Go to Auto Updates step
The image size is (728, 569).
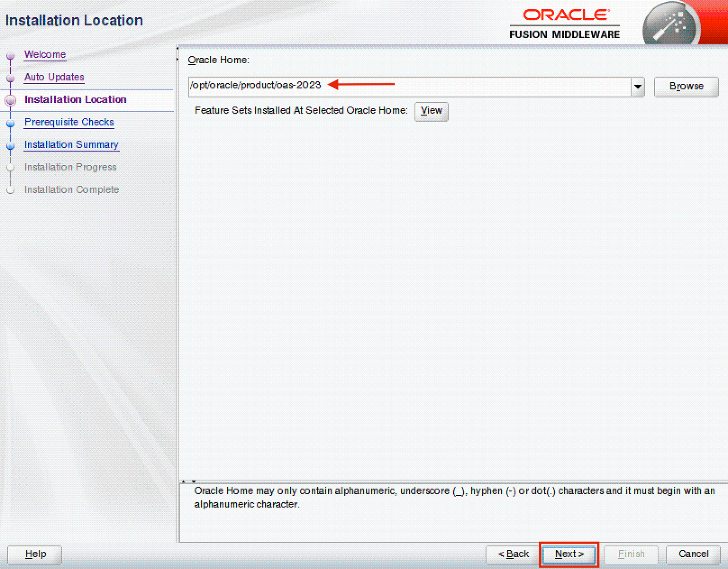[54, 77]
